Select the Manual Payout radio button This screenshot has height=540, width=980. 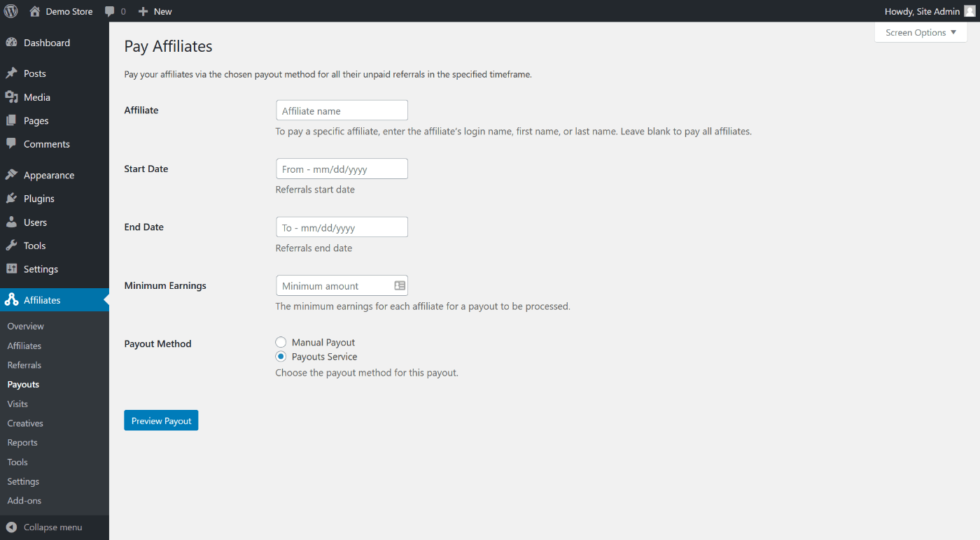281,342
